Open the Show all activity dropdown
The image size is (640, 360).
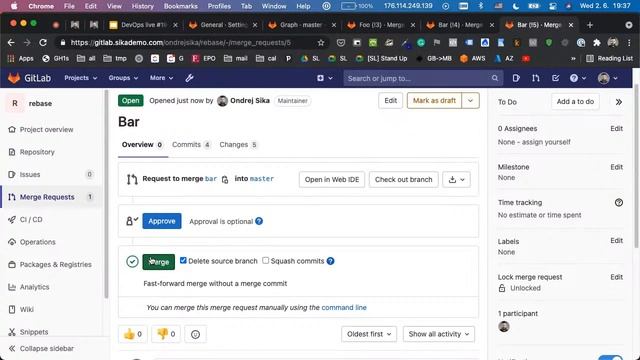pos(439,334)
